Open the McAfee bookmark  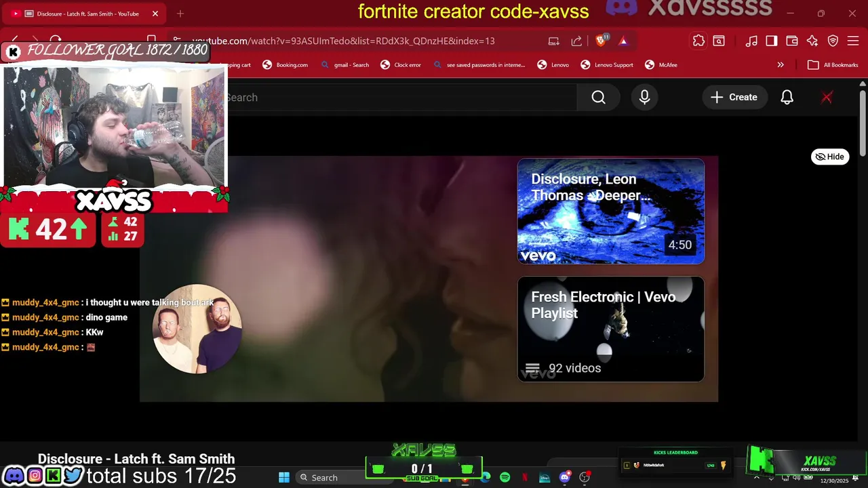point(660,65)
